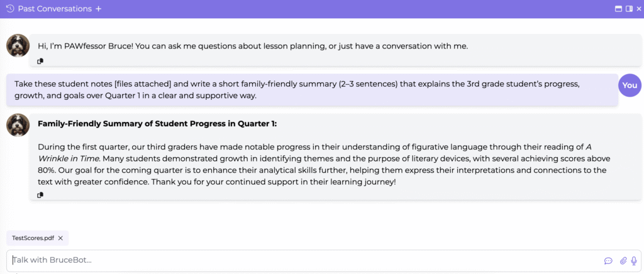This screenshot has height=274, width=644.
Task: Switch to side panel layout view
Action: point(628,9)
